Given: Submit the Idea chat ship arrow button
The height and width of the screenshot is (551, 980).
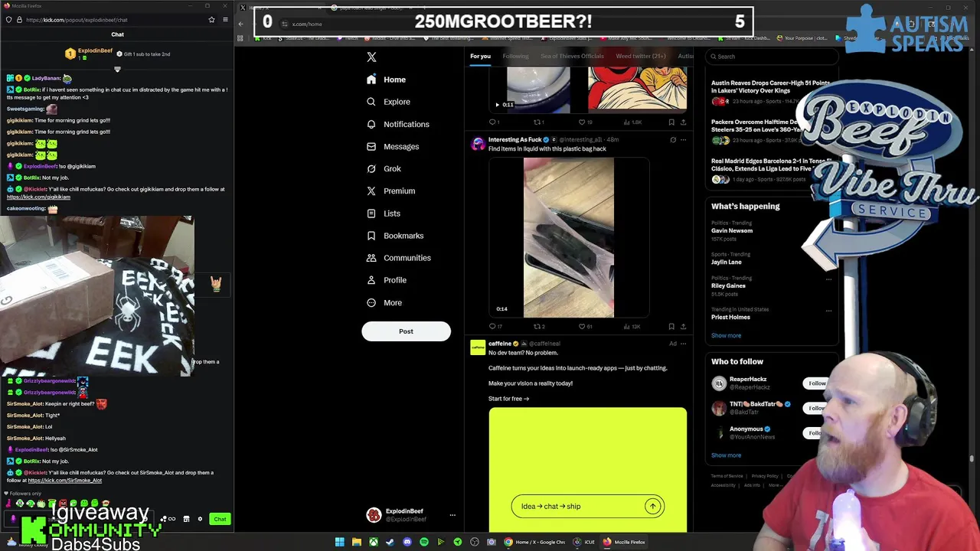Looking at the screenshot, I should coord(652,506).
